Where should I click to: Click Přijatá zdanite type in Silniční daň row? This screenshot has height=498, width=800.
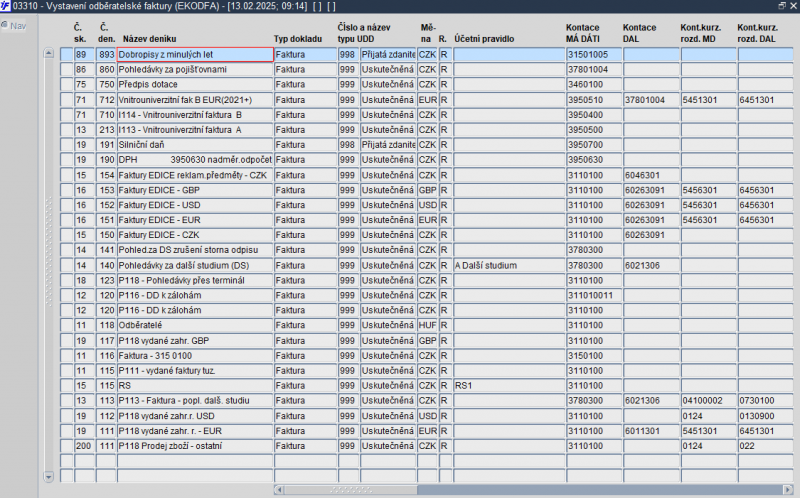(x=388, y=145)
